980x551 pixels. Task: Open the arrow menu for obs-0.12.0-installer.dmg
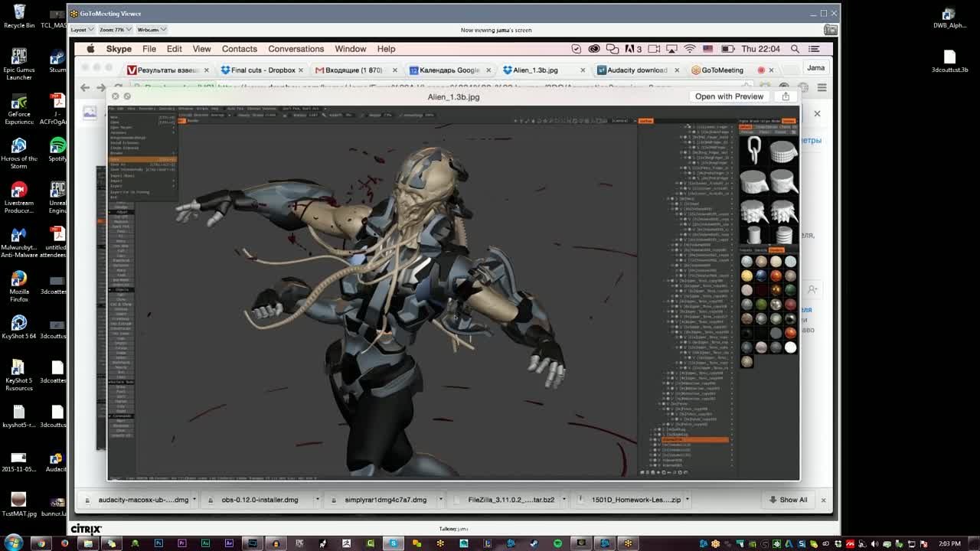coord(317,500)
